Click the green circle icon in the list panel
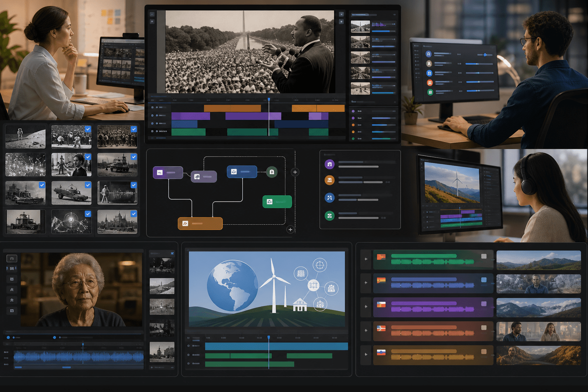588x392 pixels. [330, 216]
